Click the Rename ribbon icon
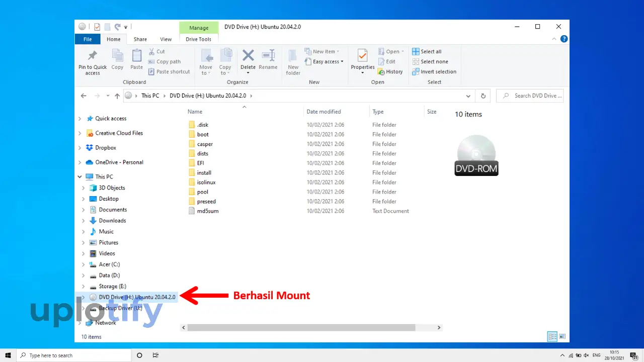This screenshot has width=644, height=362. pos(268,55)
